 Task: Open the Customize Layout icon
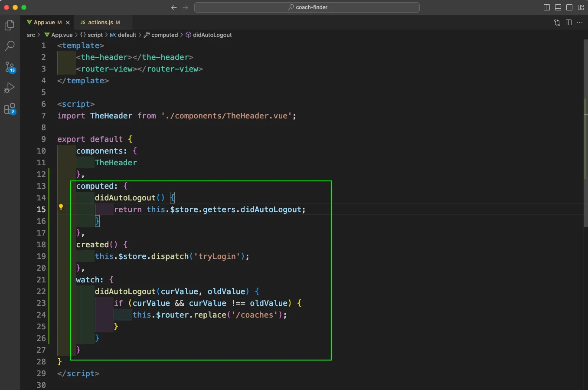[x=581, y=7]
